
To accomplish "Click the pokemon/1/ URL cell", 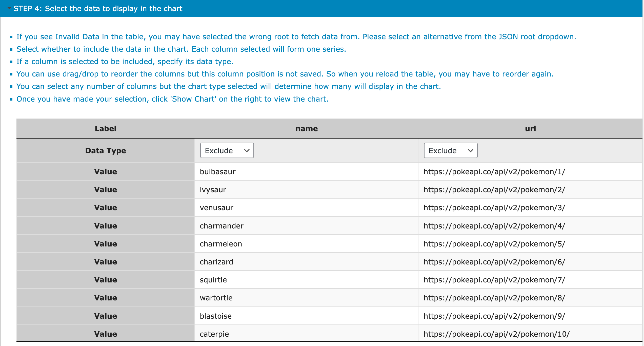I will [x=494, y=172].
